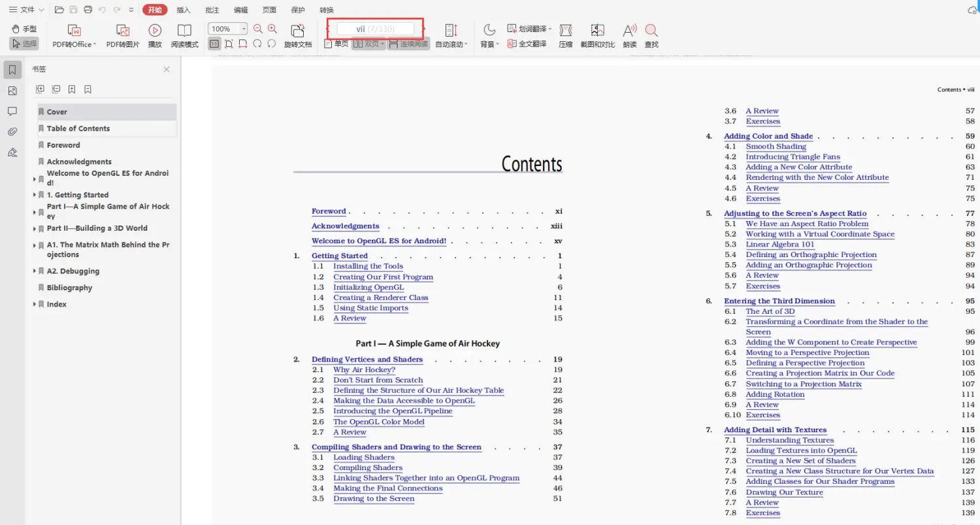Click the rotate counterclockwise icon
The image size is (980, 525).
272,44
